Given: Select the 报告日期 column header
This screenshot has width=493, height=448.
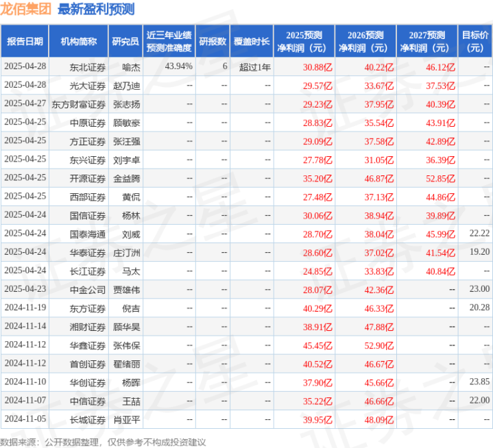Looking at the screenshot, I should pos(25,41).
